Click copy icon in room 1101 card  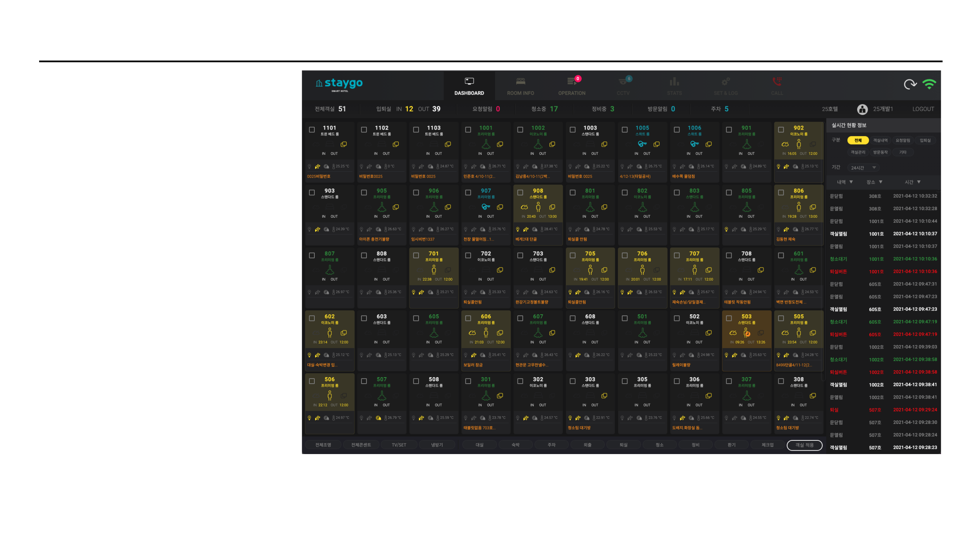(x=344, y=145)
